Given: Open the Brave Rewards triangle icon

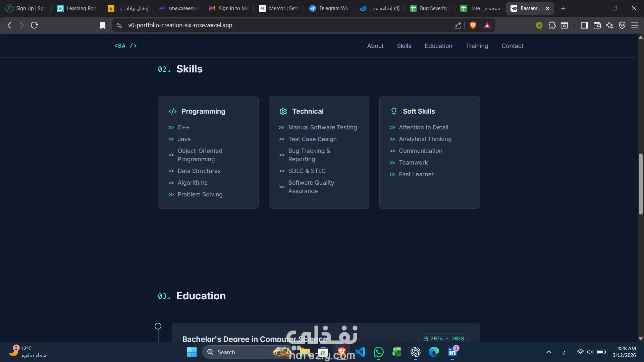Looking at the screenshot, I should point(487,25).
